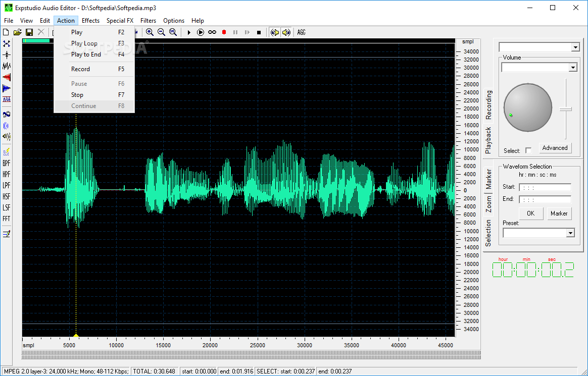
Task: Click the plain Play triangle toolbar button
Action: 189,33
